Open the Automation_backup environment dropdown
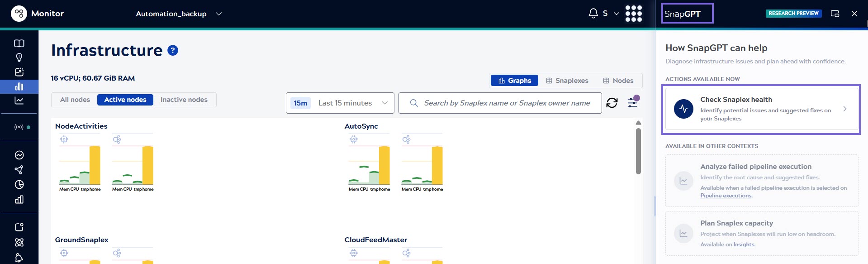868x264 pixels. [179, 14]
